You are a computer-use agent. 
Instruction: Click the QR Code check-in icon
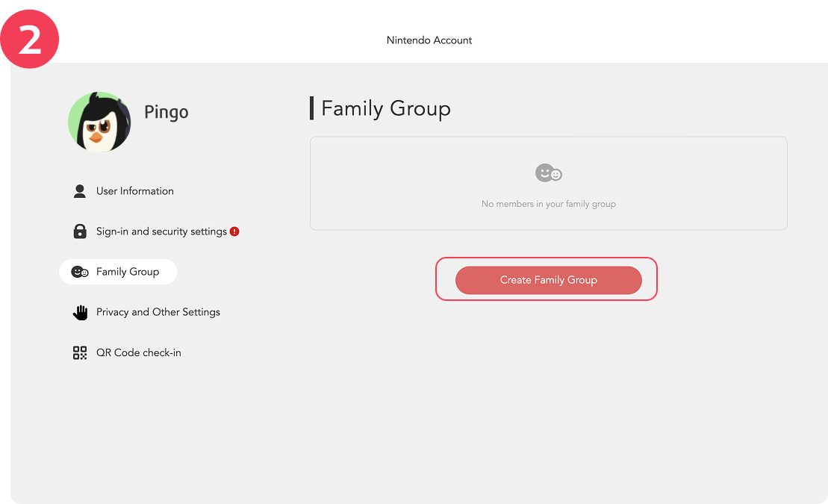[x=80, y=352]
